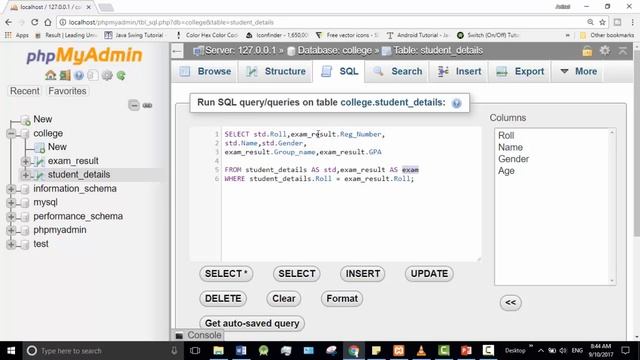Click the UPDATE query template button
The width and height of the screenshot is (640, 360).
[x=429, y=273]
